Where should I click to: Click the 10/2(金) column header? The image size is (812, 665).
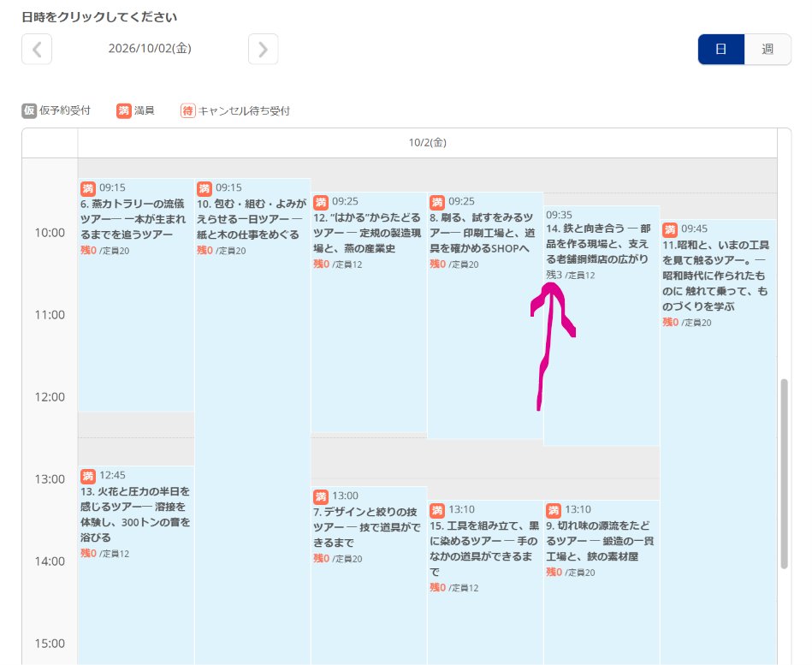pyautogui.click(x=427, y=142)
